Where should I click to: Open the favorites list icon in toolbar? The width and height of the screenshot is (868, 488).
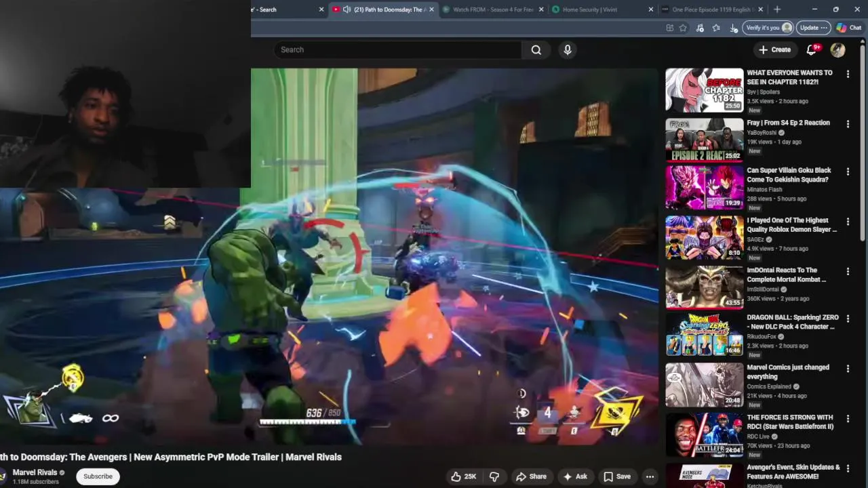click(716, 28)
